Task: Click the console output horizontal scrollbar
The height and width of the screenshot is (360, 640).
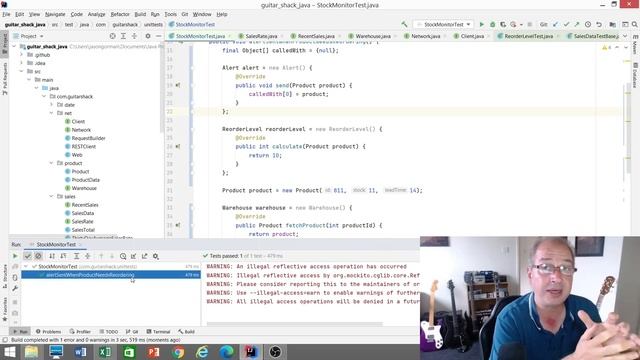Action: coord(295,324)
